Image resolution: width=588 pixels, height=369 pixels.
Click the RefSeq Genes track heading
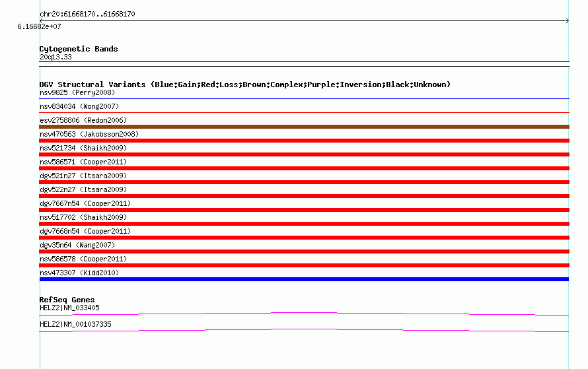pos(67,300)
